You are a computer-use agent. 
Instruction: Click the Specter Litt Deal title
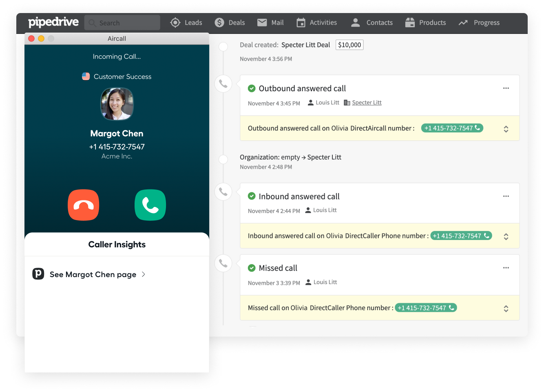point(306,45)
